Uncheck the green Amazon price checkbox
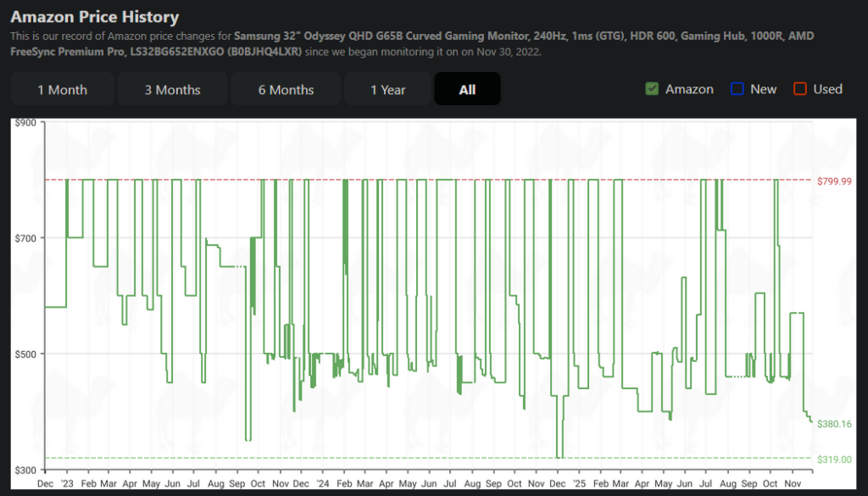 click(652, 89)
